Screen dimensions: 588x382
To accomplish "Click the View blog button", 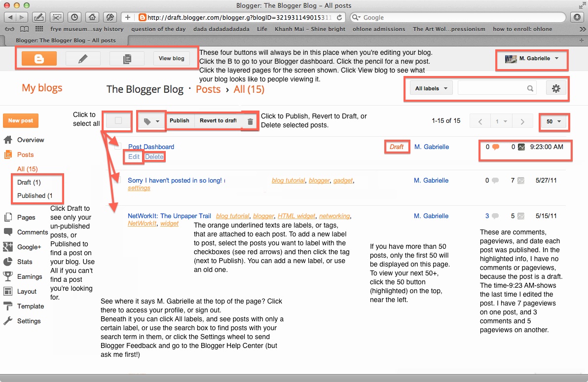I will (171, 58).
